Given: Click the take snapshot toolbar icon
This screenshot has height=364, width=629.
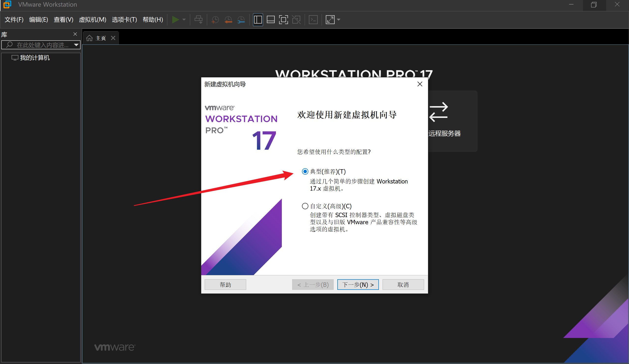Looking at the screenshot, I should tap(215, 20).
